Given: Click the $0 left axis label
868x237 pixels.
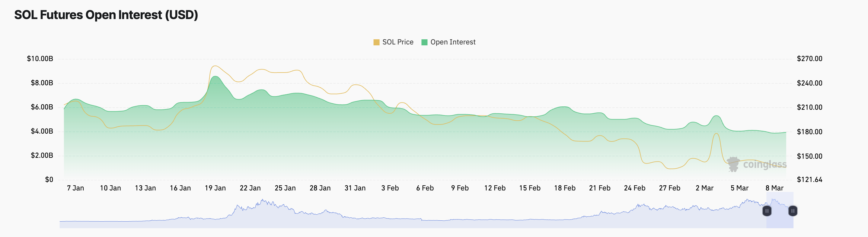Looking at the screenshot, I should [x=49, y=180].
